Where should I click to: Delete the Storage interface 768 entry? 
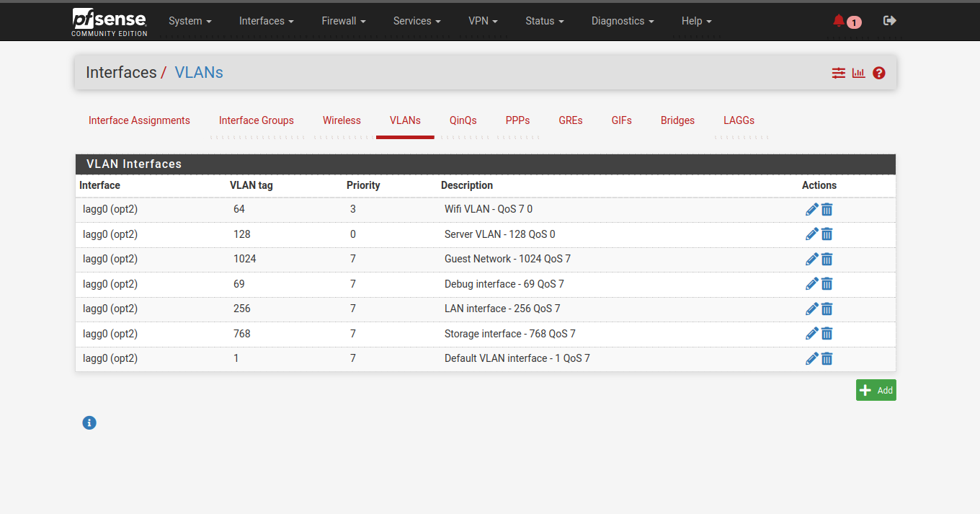click(x=827, y=334)
